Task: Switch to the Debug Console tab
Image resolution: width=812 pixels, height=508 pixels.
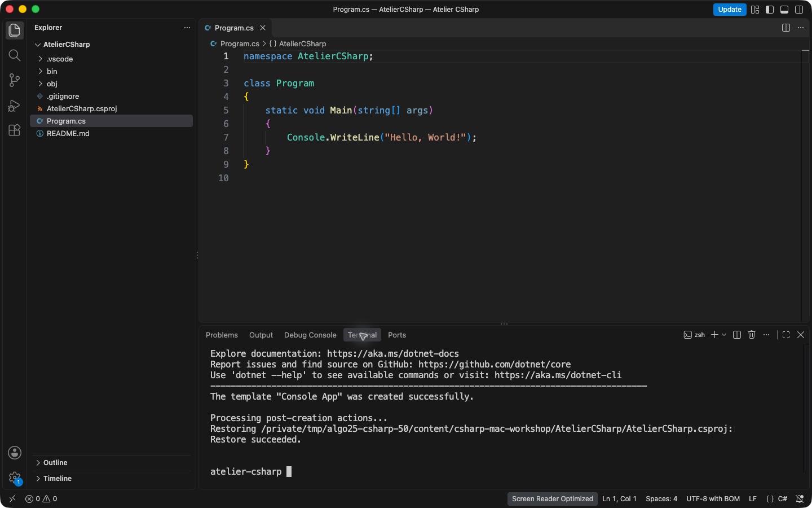Action: tap(310, 335)
